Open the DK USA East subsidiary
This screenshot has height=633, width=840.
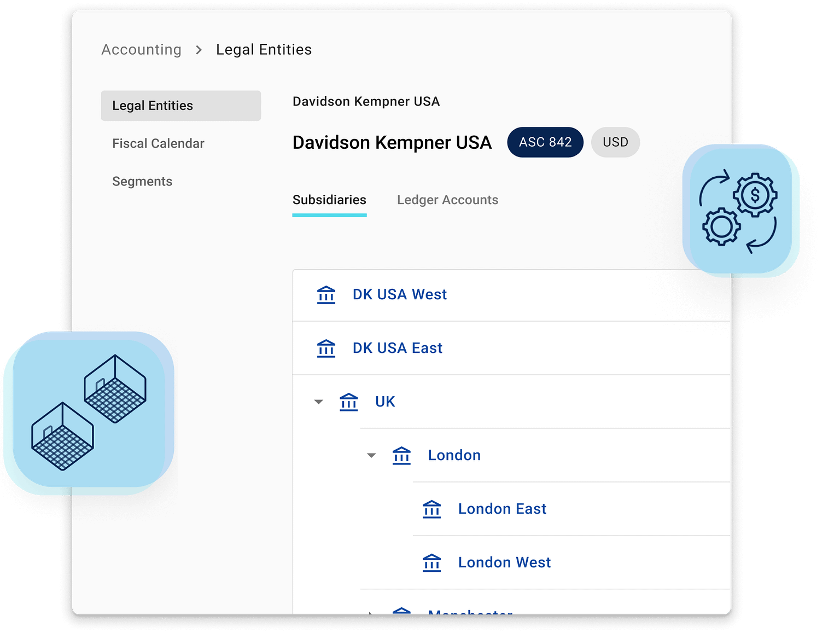(x=398, y=348)
